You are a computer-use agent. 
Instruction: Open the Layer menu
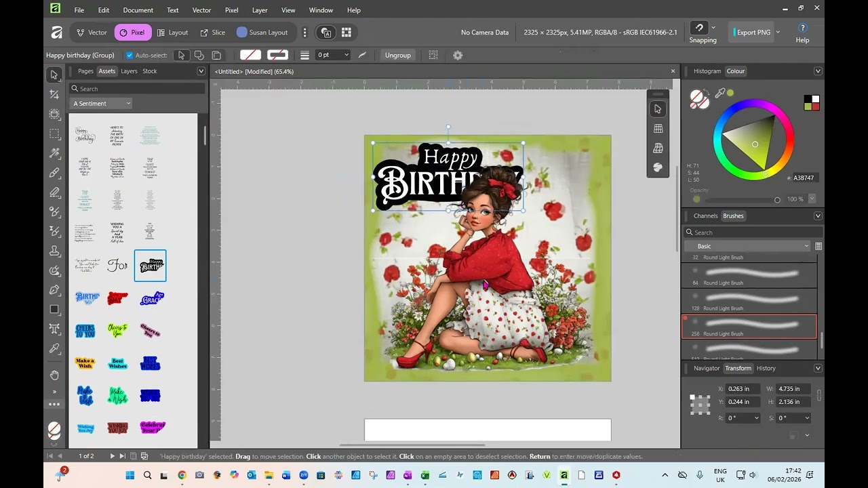260,10
